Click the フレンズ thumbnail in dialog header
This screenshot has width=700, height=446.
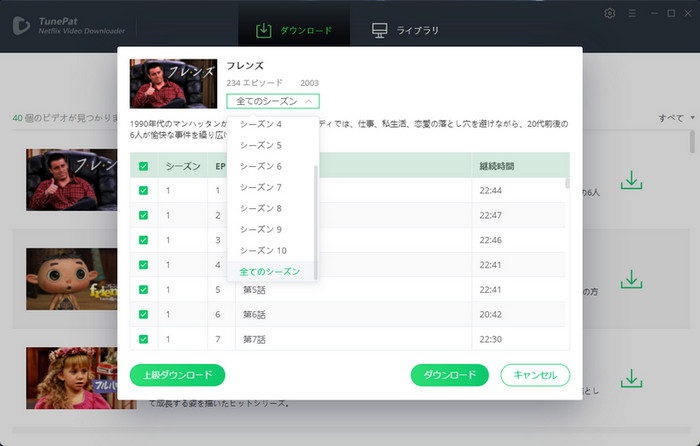173,83
